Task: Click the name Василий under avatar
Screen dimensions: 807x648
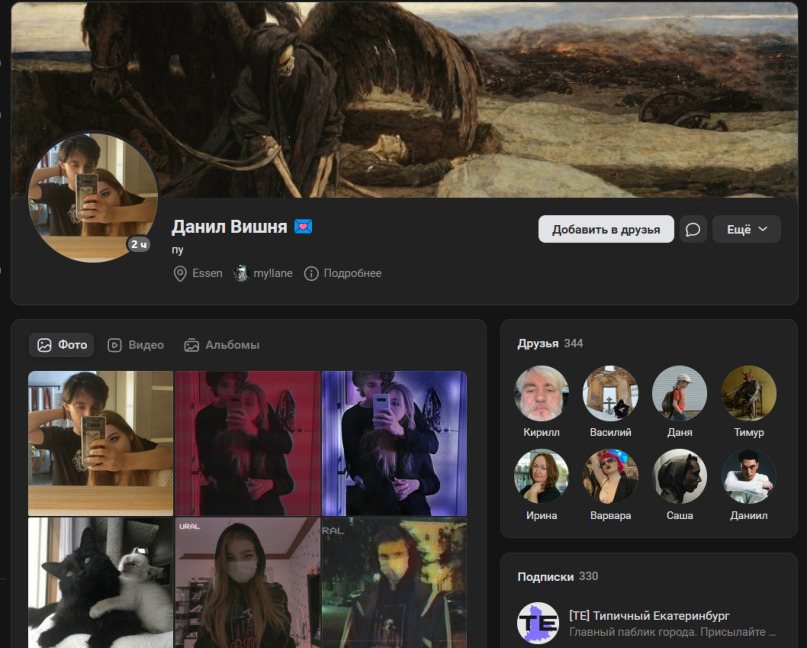Action: coord(610,432)
